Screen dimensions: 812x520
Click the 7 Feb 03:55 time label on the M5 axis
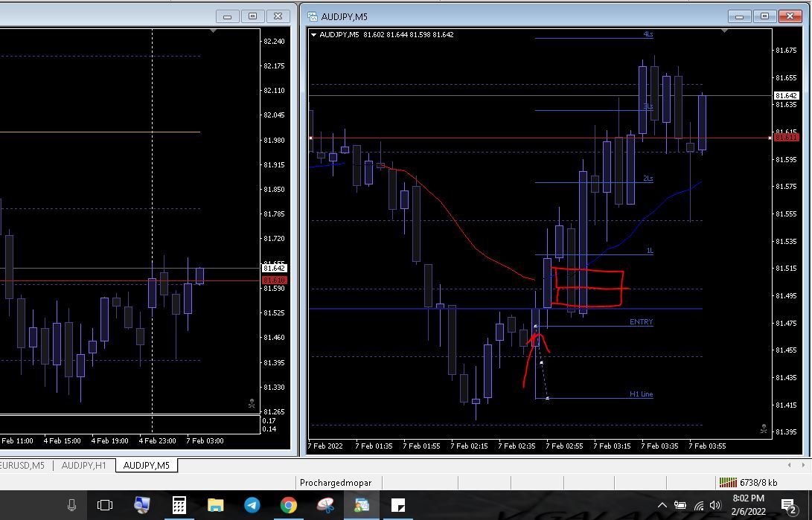pos(707,446)
